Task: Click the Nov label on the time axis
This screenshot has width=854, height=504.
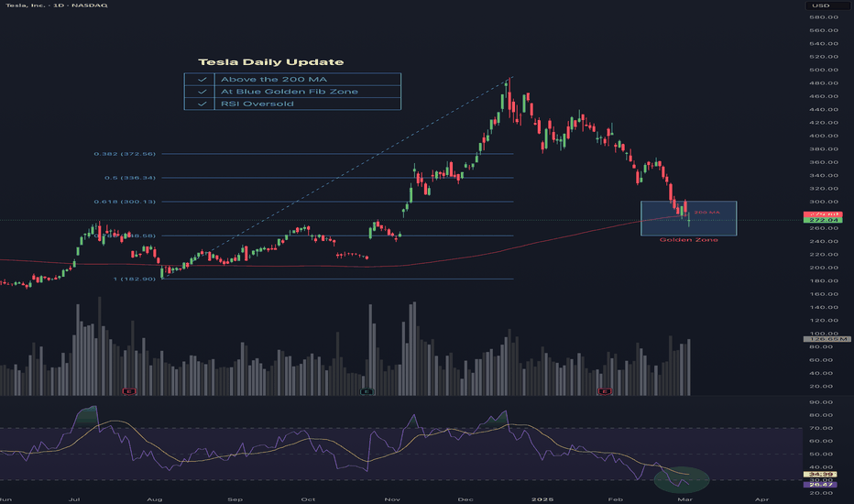Action: (x=392, y=499)
